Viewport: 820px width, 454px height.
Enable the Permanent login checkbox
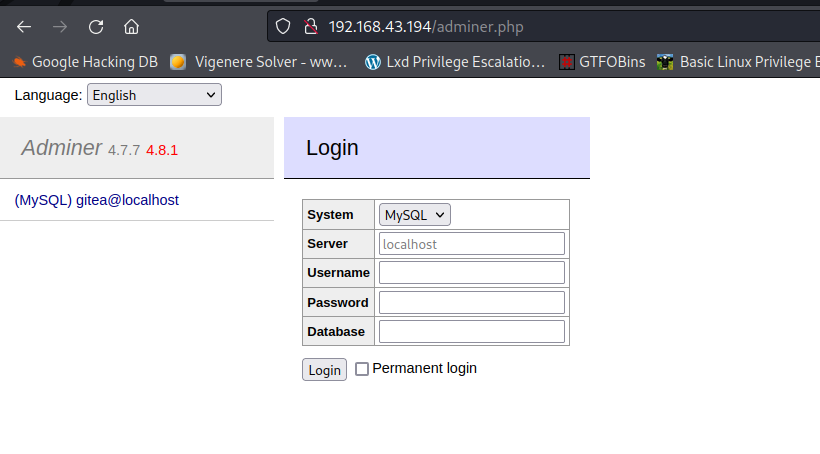362,369
